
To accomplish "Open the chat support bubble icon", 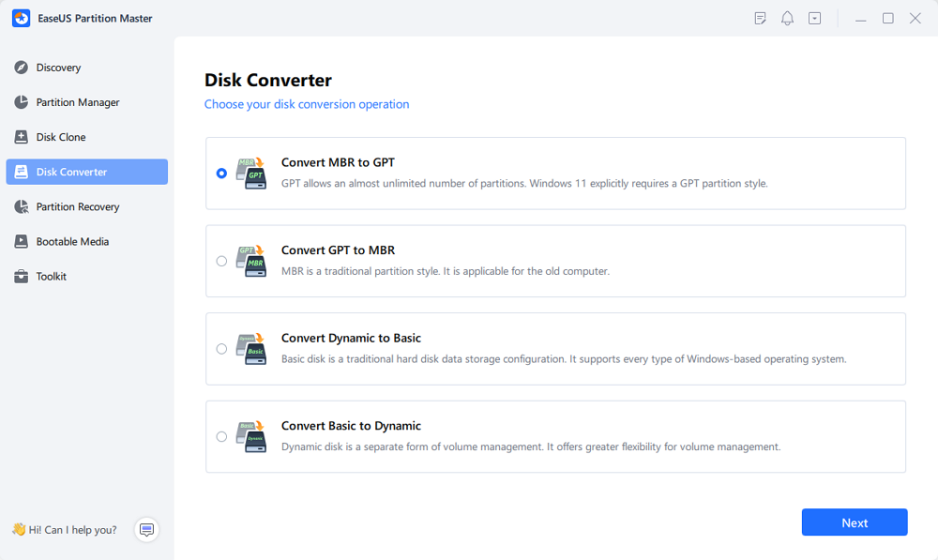I will coord(146,529).
